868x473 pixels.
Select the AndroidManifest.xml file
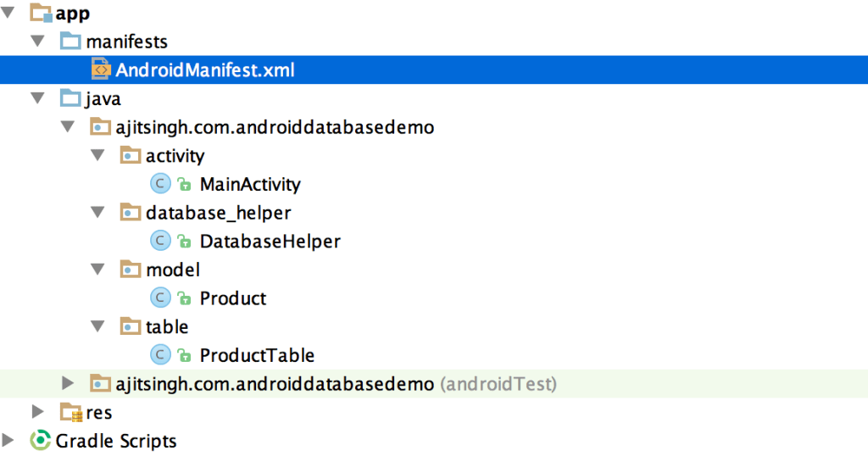(x=205, y=70)
